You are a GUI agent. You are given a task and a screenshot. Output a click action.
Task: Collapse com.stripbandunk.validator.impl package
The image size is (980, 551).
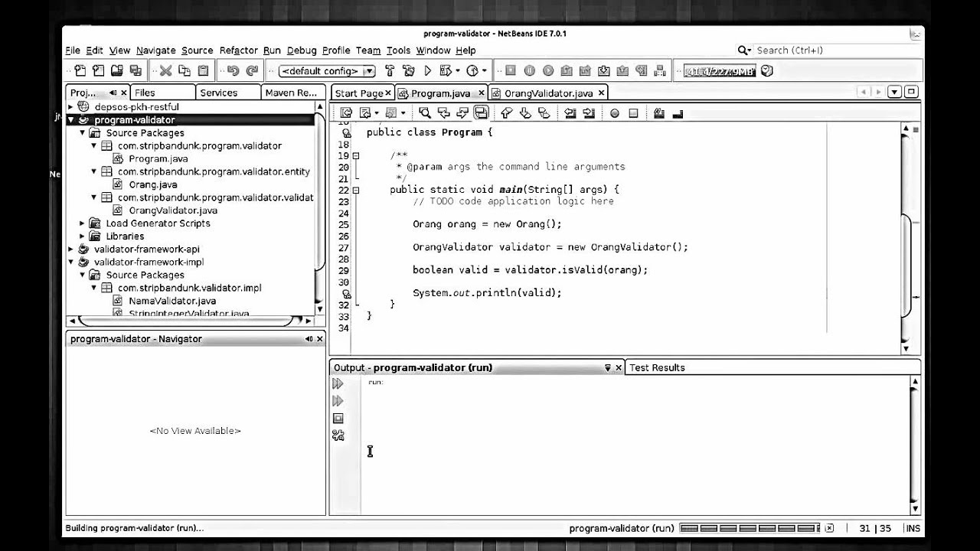tap(94, 288)
